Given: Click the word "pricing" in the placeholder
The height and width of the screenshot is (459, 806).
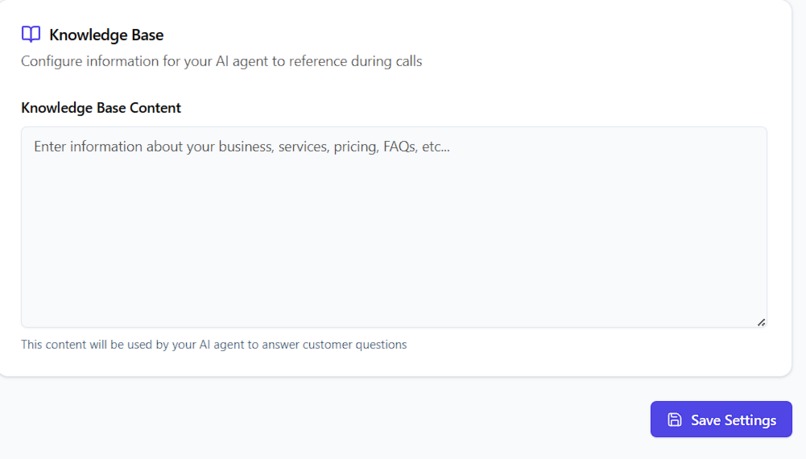Looking at the screenshot, I should coord(352,146).
